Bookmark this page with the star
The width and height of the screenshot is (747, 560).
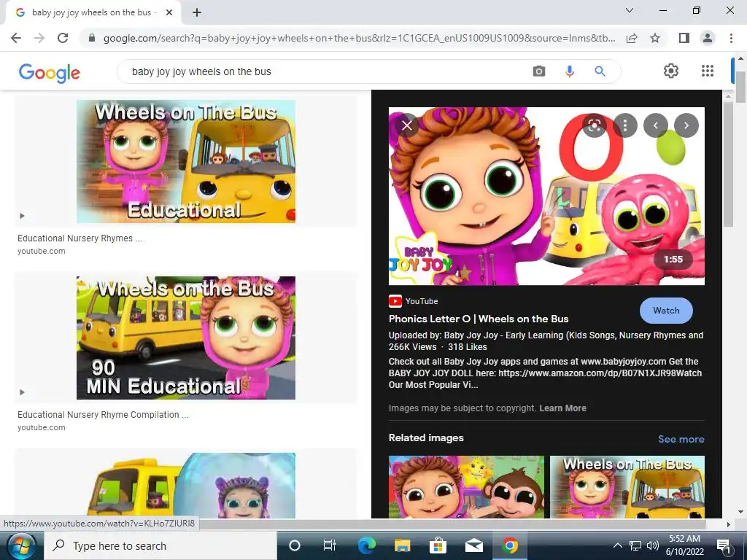(x=655, y=38)
